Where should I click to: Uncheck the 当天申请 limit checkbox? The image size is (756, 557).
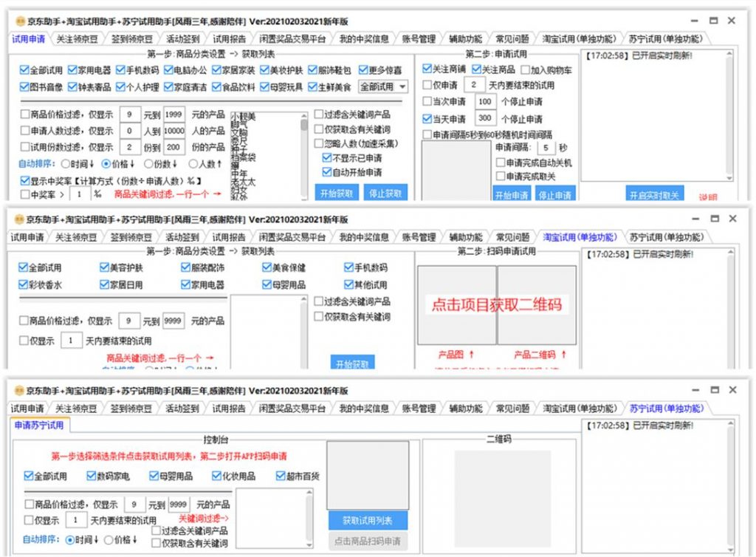click(x=427, y=119)
